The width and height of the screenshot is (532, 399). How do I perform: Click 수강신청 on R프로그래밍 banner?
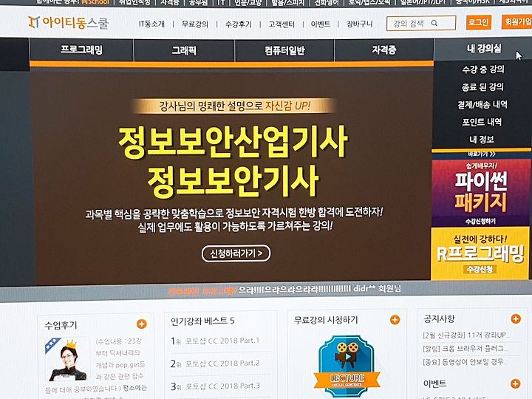pyautogui.click(x=480, y=270)
